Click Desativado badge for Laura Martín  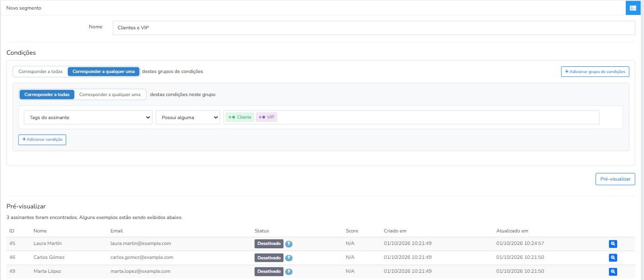(269, 244)
